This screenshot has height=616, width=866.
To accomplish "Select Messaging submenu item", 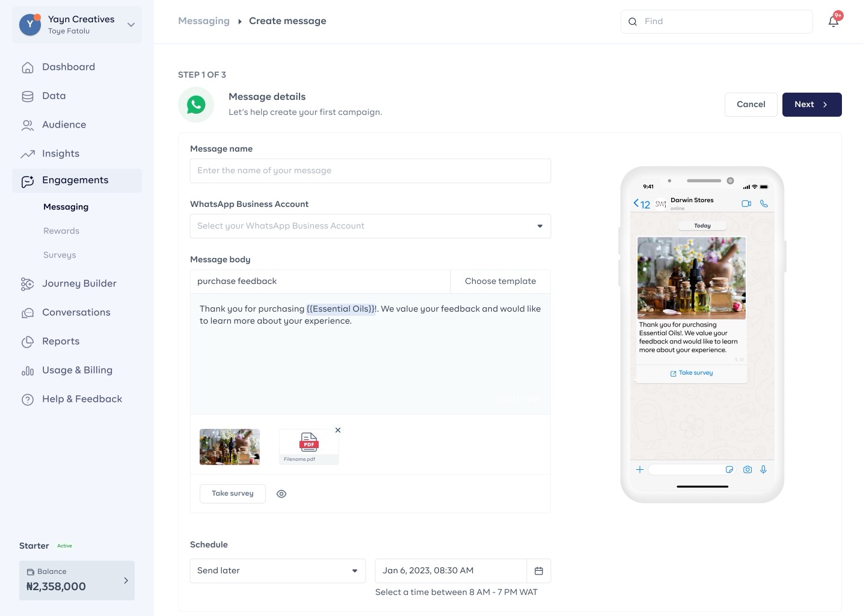I will click(66, 207).
